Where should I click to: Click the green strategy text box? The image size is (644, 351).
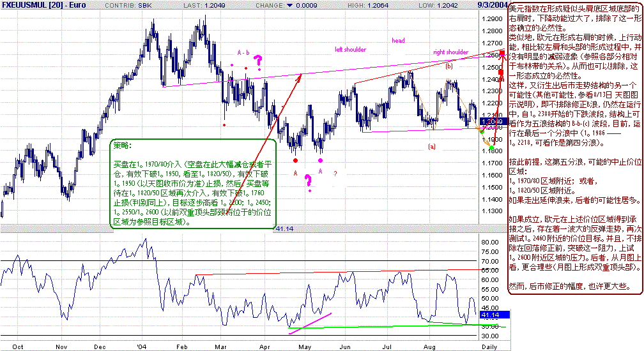coord(193,184)
